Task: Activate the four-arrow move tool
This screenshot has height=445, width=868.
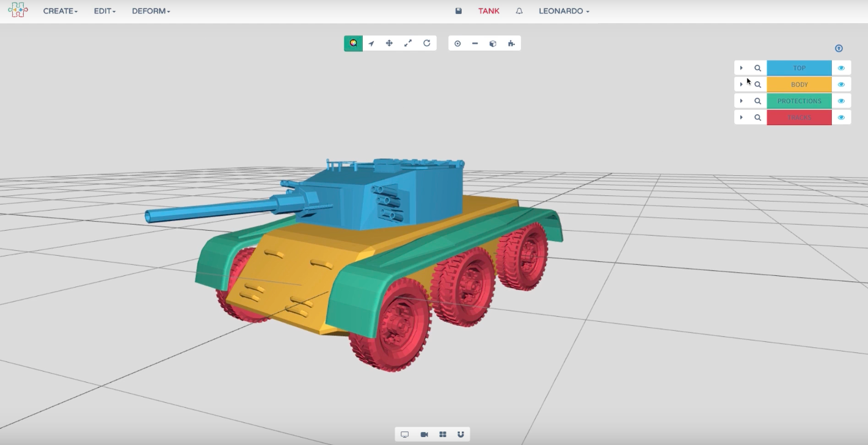Action: pyautogui.click(x=389, y=43)
